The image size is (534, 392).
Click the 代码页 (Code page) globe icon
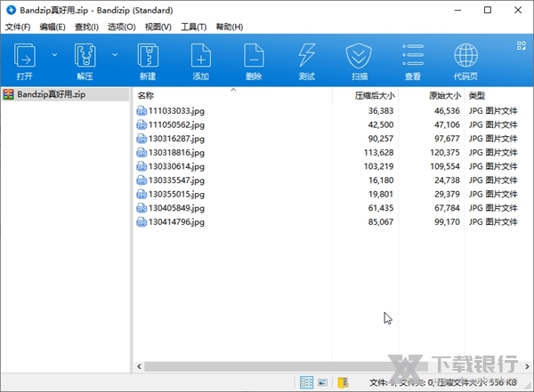click(465, 58)
